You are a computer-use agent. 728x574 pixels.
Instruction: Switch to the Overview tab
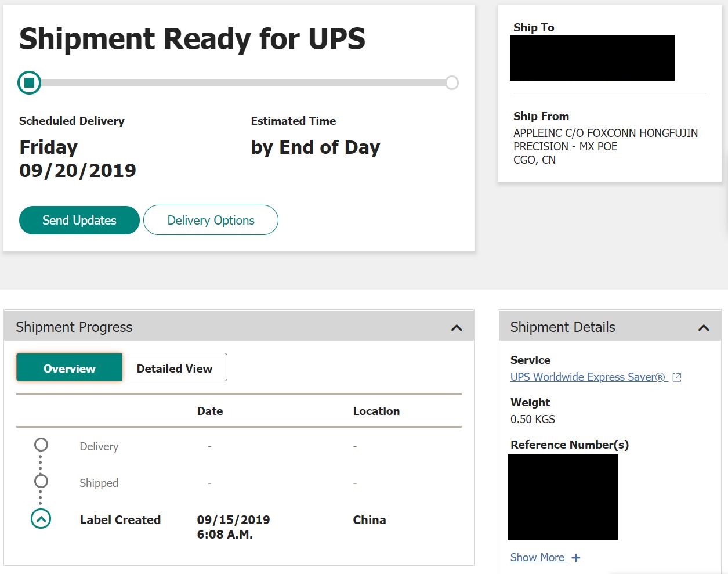tap(70, 368)
